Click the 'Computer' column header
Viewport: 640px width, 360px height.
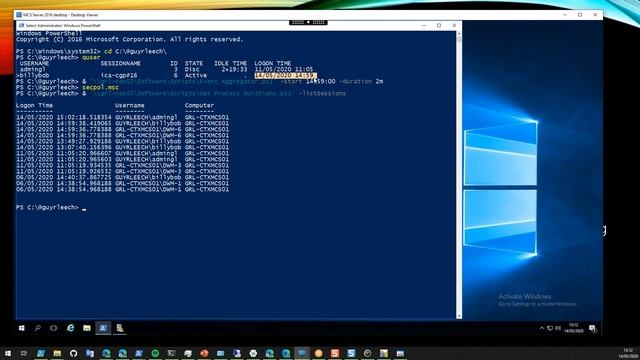pyautogui.click(x=199, y=105)
